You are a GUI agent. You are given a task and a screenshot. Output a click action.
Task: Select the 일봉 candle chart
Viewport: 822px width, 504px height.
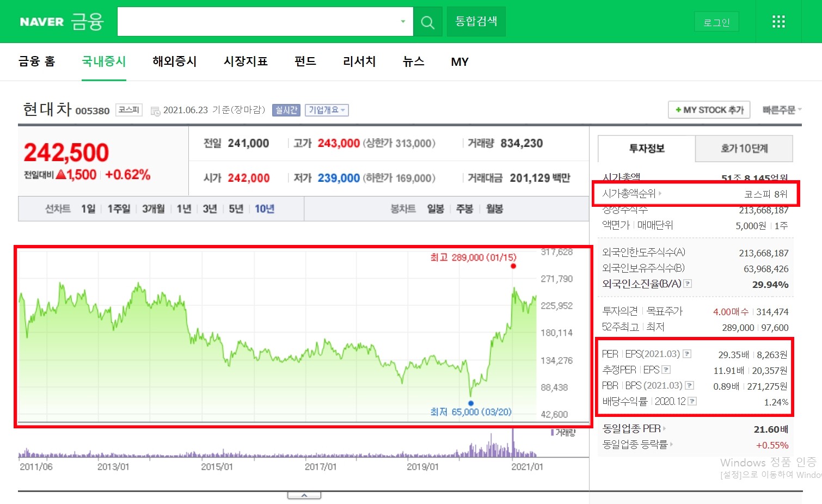435,209
